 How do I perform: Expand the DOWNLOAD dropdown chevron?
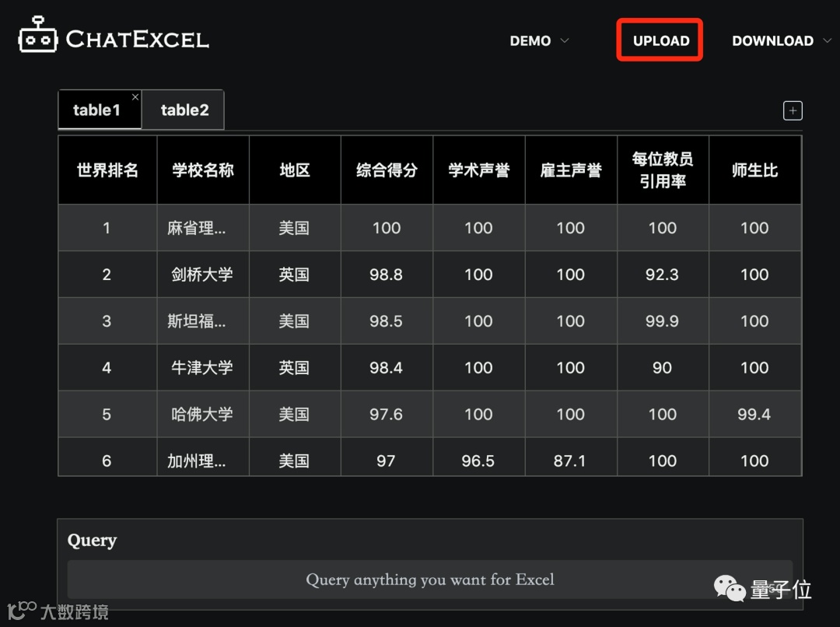pyautogui.click(x=827, y=40)
